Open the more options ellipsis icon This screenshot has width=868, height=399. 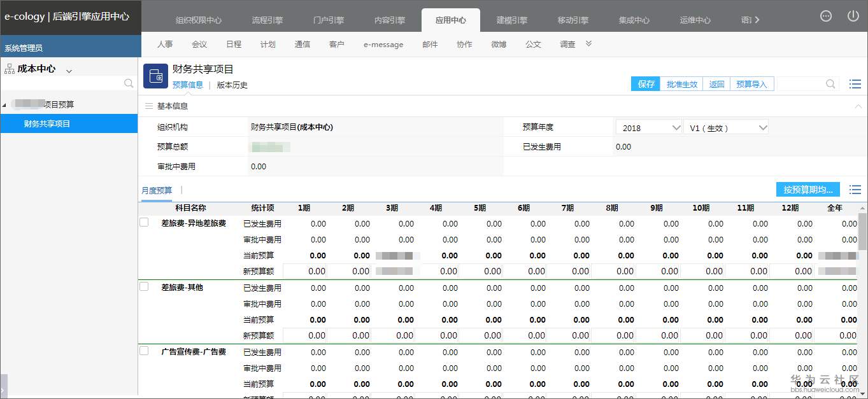coord(826,16)
